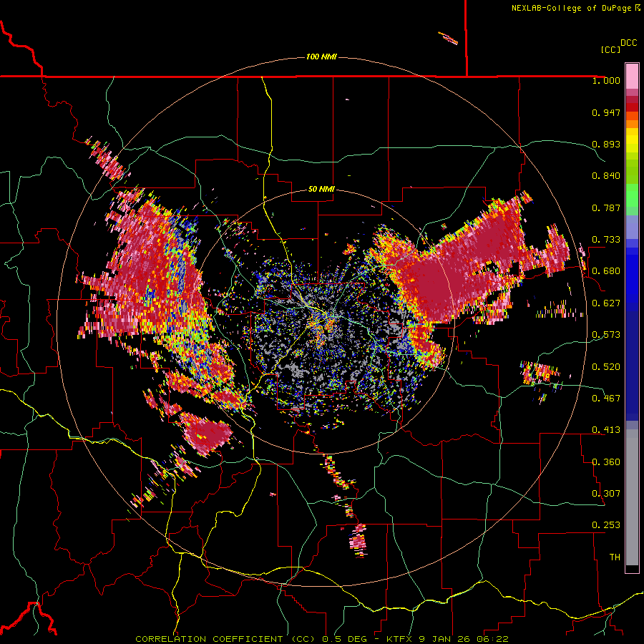Click the [CC] units label
This screenshot has height=644, width=644.
(610, 49)
